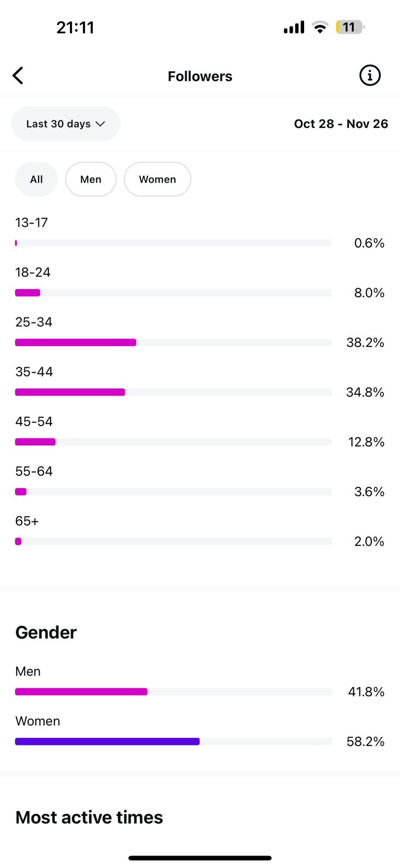Tap the Wi-Fi status icon
This screenshot has height=868, width=400.
point(320,28)
